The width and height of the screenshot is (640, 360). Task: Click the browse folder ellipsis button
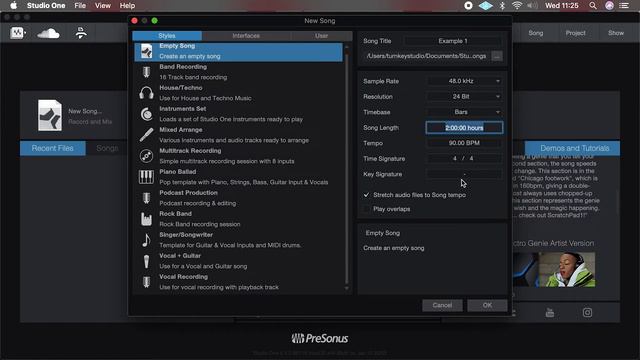click(497, 56)
